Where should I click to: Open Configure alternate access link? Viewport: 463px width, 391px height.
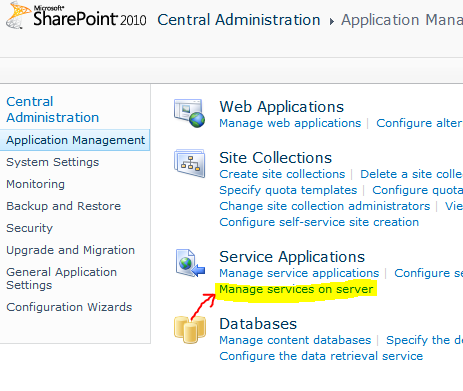(x=419, y=123)
